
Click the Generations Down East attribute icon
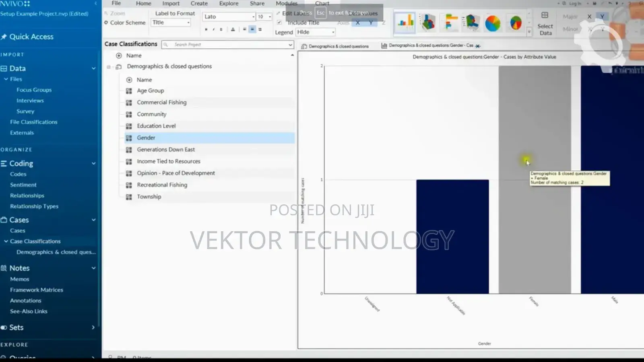[129, 150]
